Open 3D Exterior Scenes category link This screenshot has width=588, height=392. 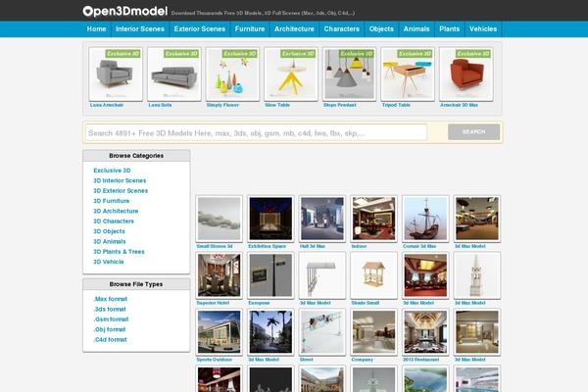[x=121, y=190]
